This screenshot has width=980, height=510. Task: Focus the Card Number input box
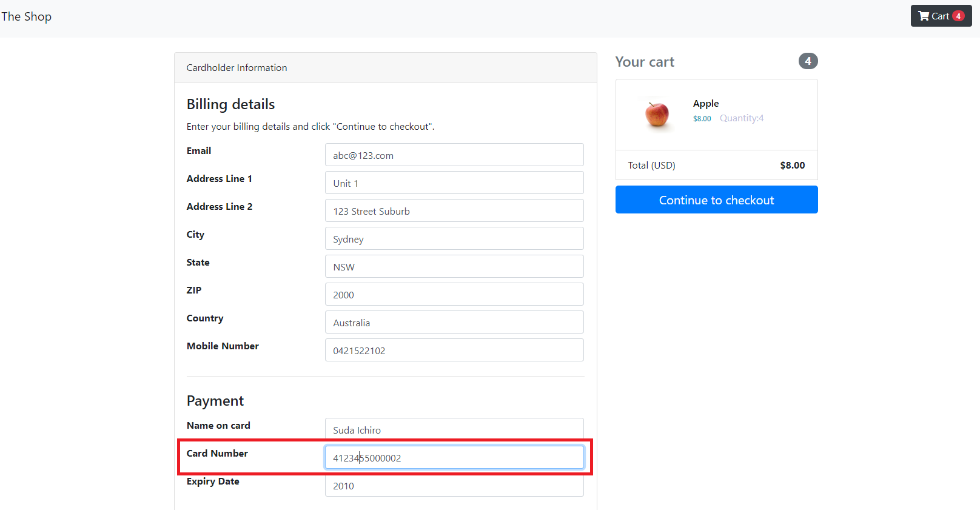pos(454,457)
